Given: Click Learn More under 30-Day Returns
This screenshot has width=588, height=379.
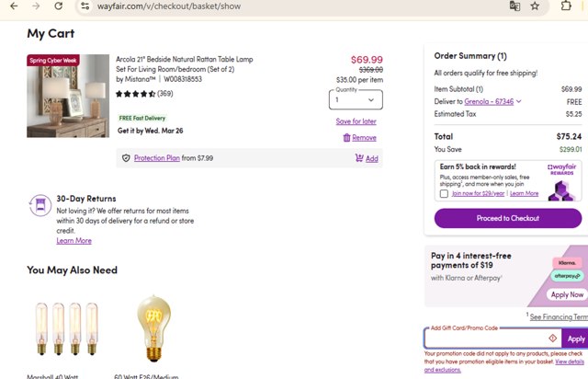Looking at the screenshot, I should coord(73,241).
